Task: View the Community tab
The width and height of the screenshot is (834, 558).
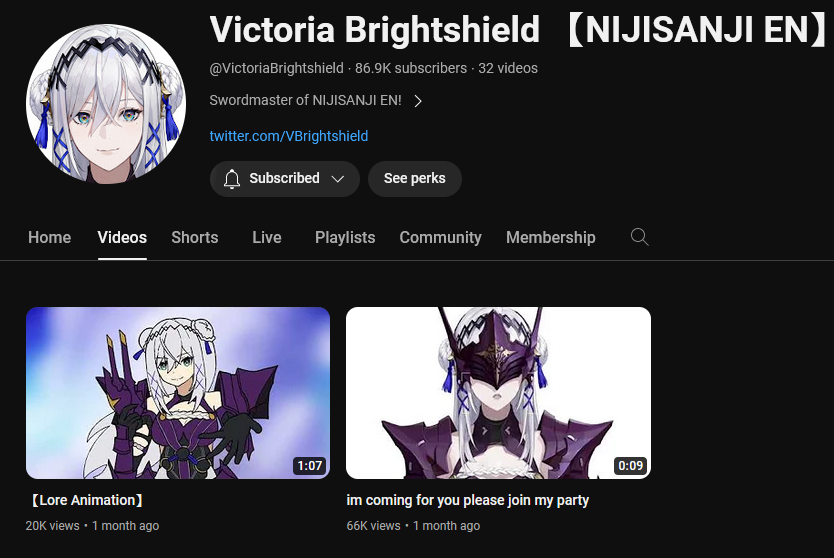Action: tap(440, 237)
